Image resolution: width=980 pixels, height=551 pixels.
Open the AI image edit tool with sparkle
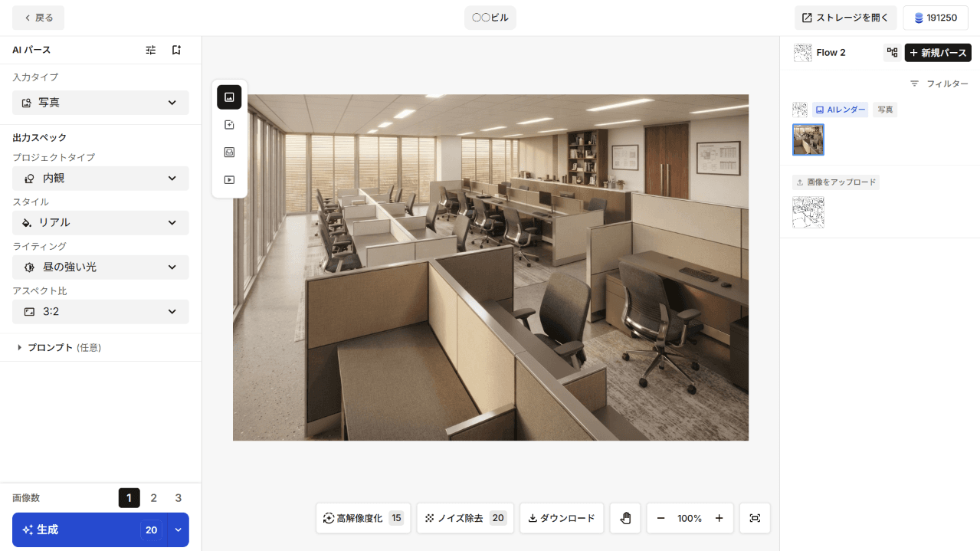pyautogui.click(x=229, y=125)
